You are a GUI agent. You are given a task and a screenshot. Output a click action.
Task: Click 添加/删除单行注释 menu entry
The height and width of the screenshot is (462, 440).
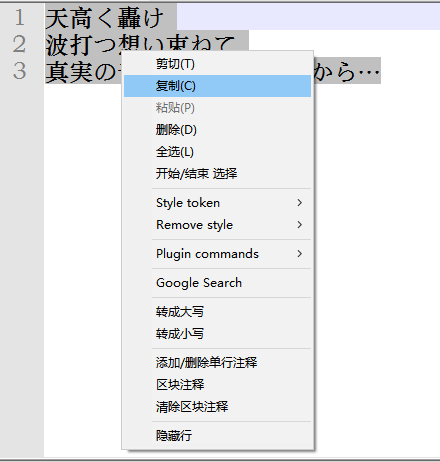(217, 363)
